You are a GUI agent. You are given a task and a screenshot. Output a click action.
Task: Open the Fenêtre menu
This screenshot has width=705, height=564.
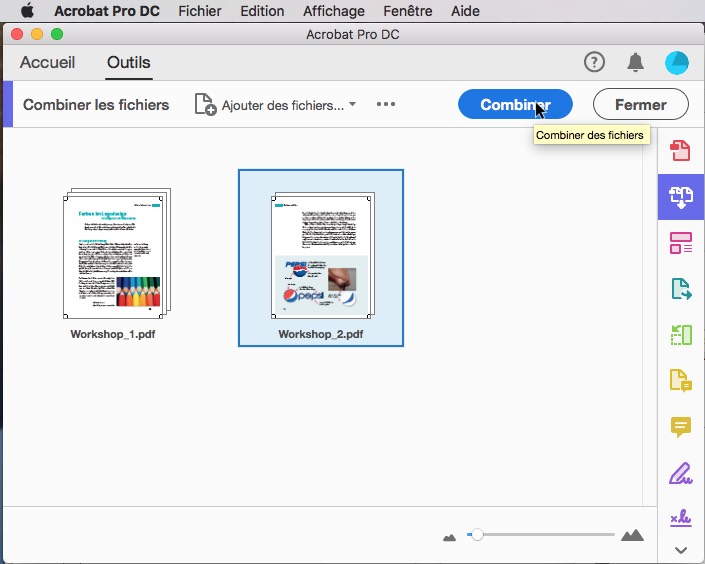[408, 11]
